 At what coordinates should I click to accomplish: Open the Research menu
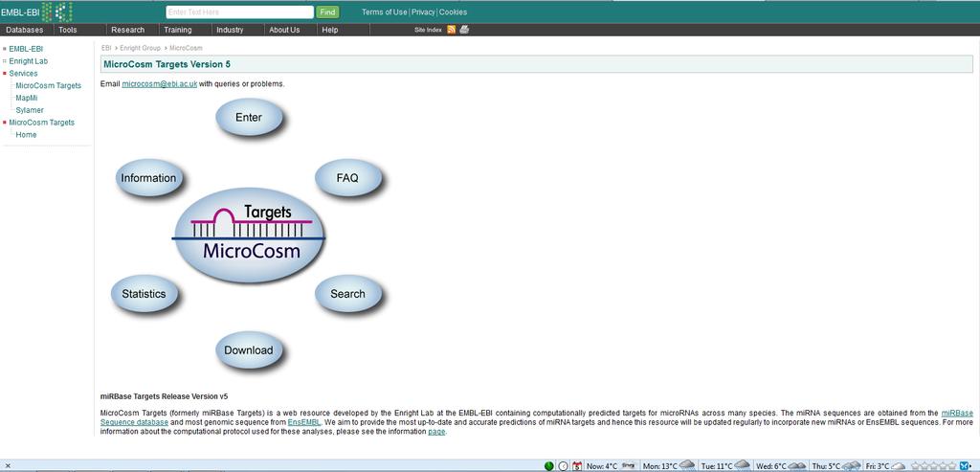coord(127,30)
